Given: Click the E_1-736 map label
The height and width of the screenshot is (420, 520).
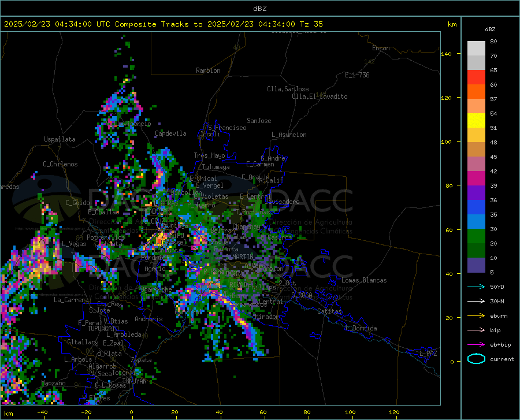Looking at the screenshot, I should click(x=357, y=75).
